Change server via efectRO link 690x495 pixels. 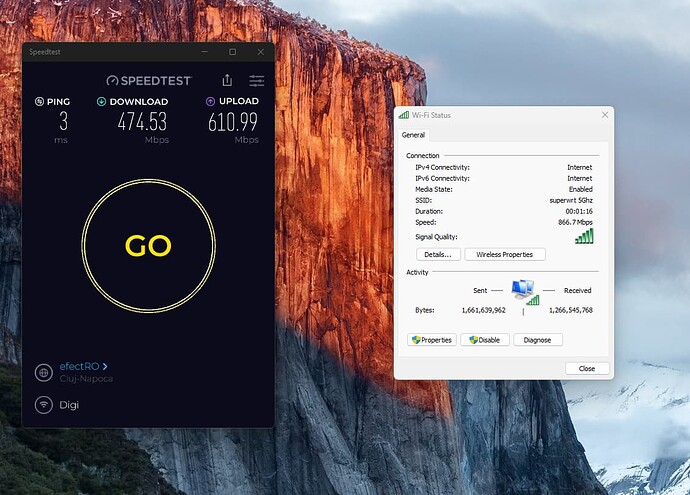[79, 366]
